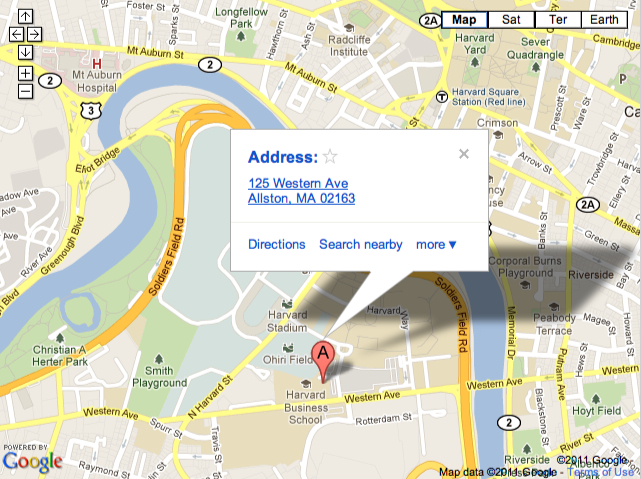Expand the more dropdown in info window
This screenshot has height=479, width=641.
(x=436, y=244)
